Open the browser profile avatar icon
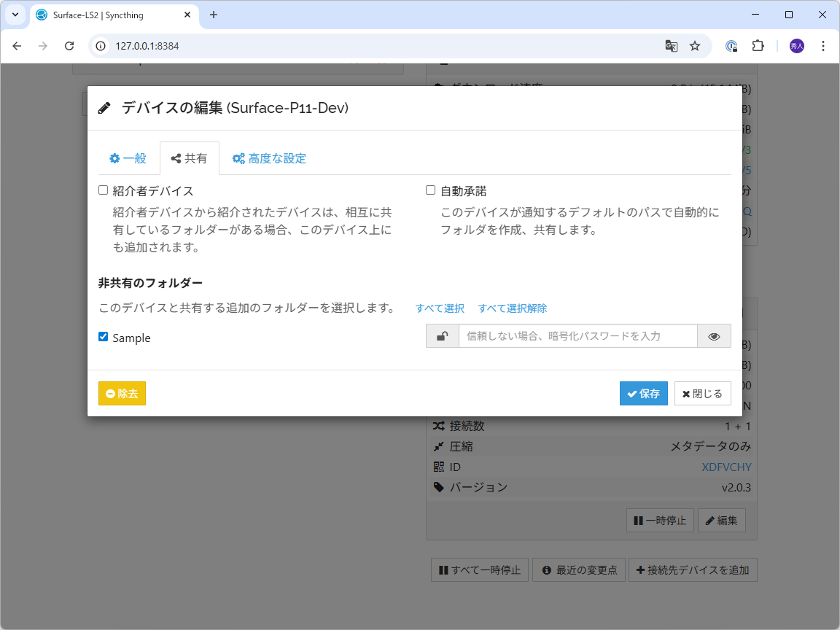 click(x=796, y=45)
